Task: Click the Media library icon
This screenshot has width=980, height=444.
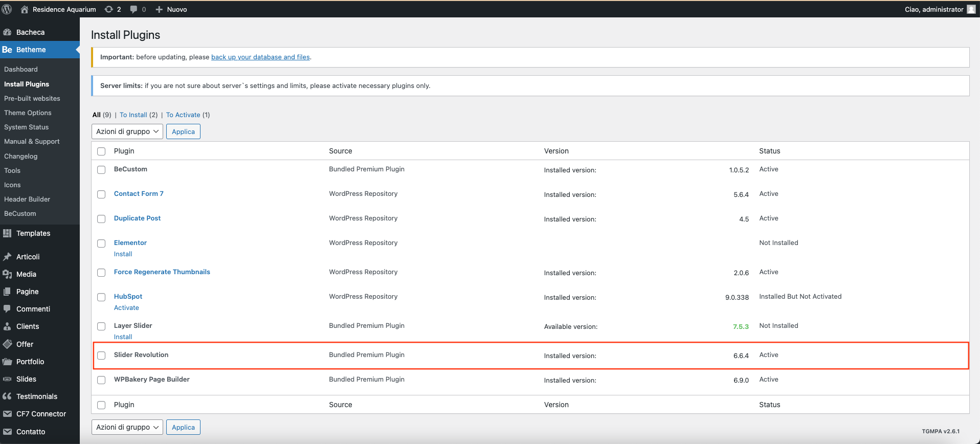Action: [x=7, y=274]
